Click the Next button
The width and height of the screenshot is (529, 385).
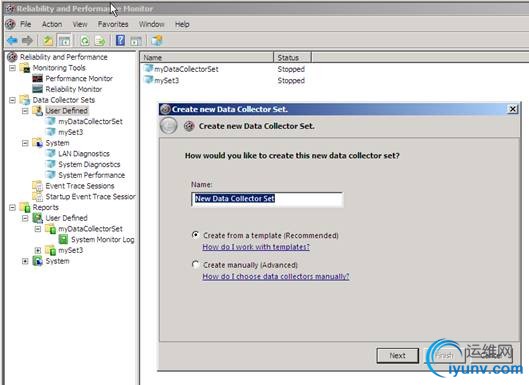pyautogui.click(x=397, y=356)
